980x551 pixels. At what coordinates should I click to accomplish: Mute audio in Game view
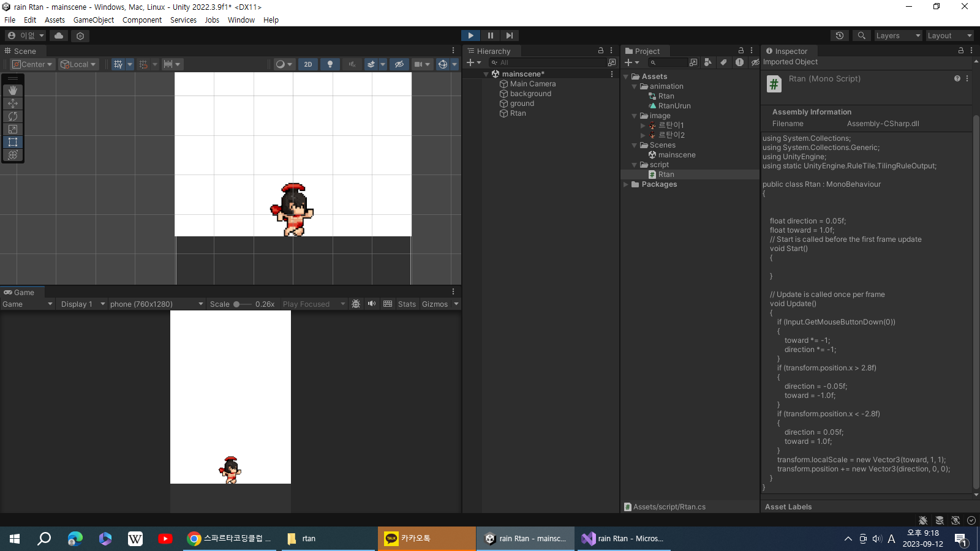[x=372, y=304]
